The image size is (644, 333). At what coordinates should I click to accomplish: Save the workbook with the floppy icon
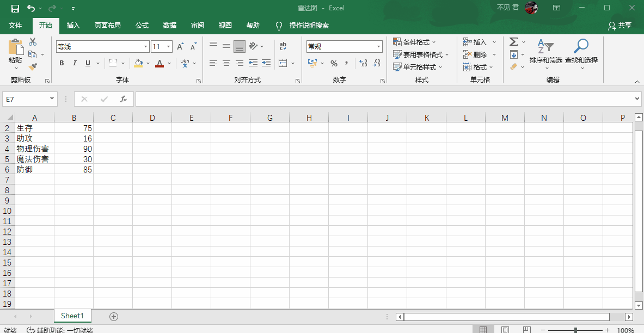click(x=15, y=8)
